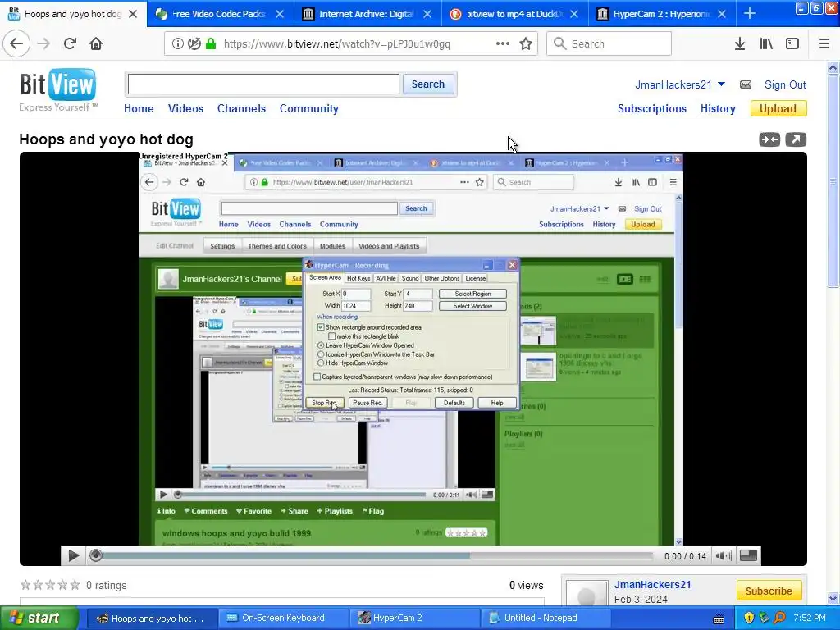The image size is (840, 630).
Task: Play the Hoops and yoyo video
Action: tap(74, 556)
